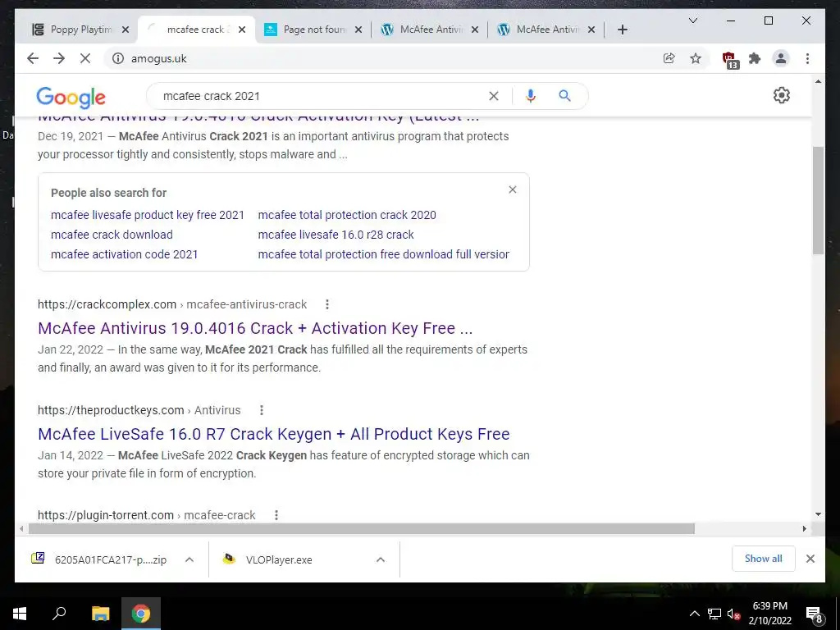Open the Action Center notifications
Screen dimensions: 840x630
[815, 614]
